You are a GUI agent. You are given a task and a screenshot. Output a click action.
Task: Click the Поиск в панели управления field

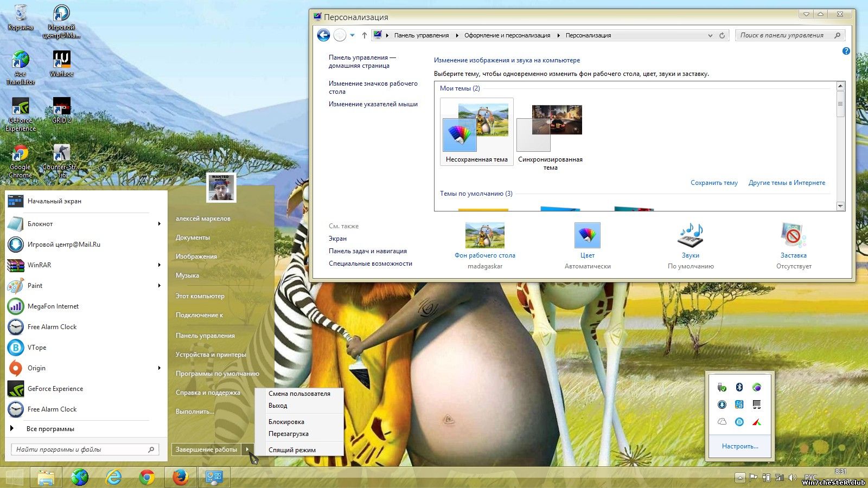[x=790, y=35]
